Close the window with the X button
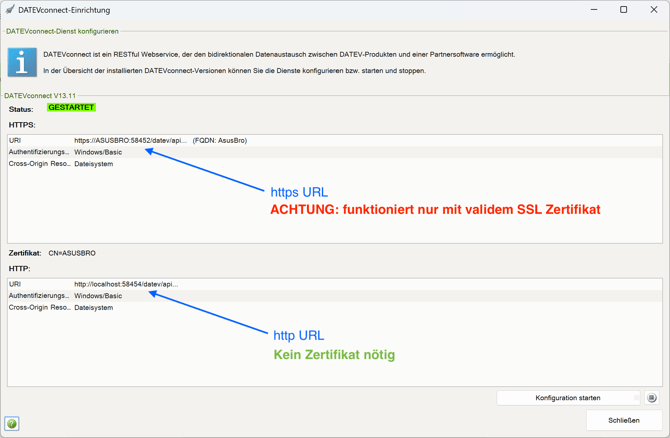This screenshot has width=670, height=438. point(653,10)
